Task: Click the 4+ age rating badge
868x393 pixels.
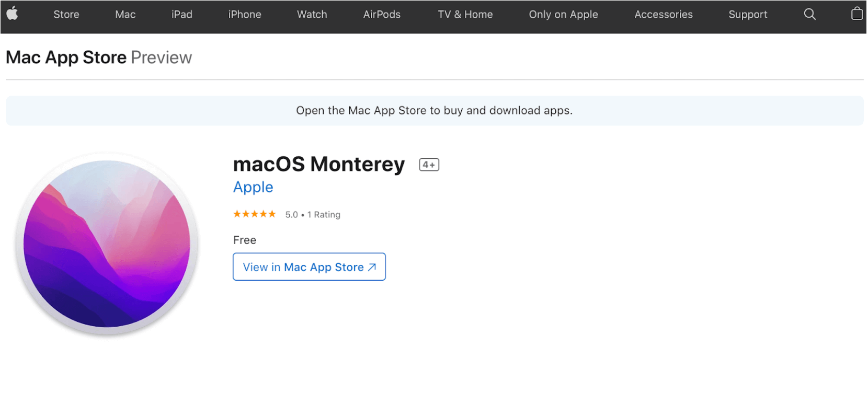Action: [x=429, y=165]
